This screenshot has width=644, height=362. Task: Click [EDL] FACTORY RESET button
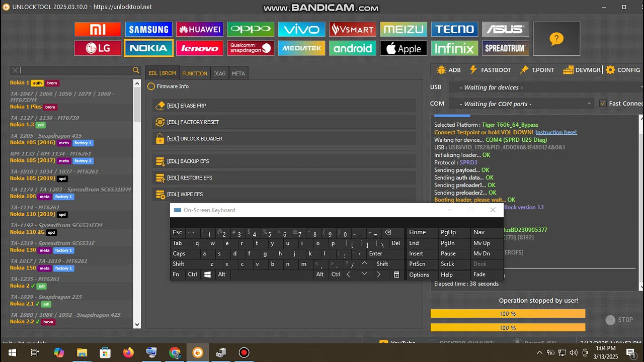point(284,122)
